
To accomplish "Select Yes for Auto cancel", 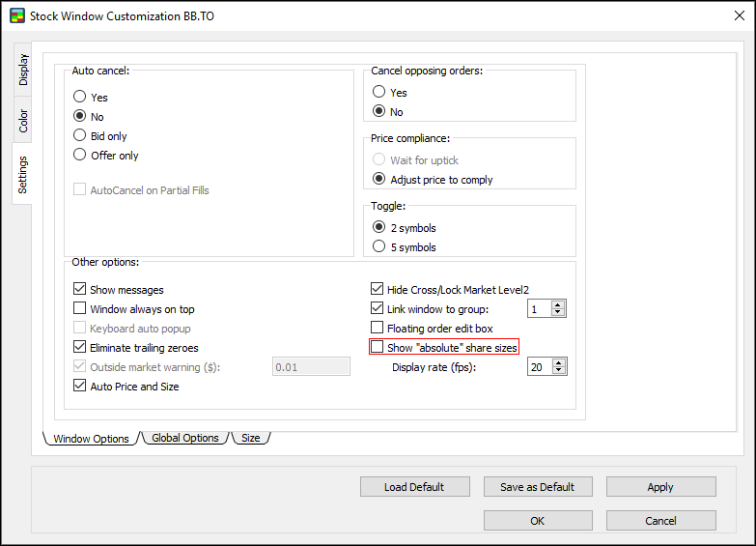I will tap(80, 98).
